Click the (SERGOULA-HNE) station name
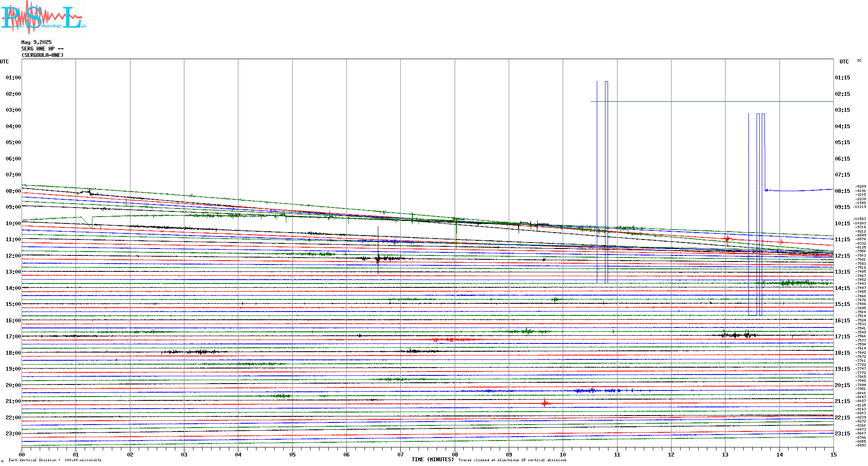The width and height of the screenshot is (868, 466). (x=42, y=55)
